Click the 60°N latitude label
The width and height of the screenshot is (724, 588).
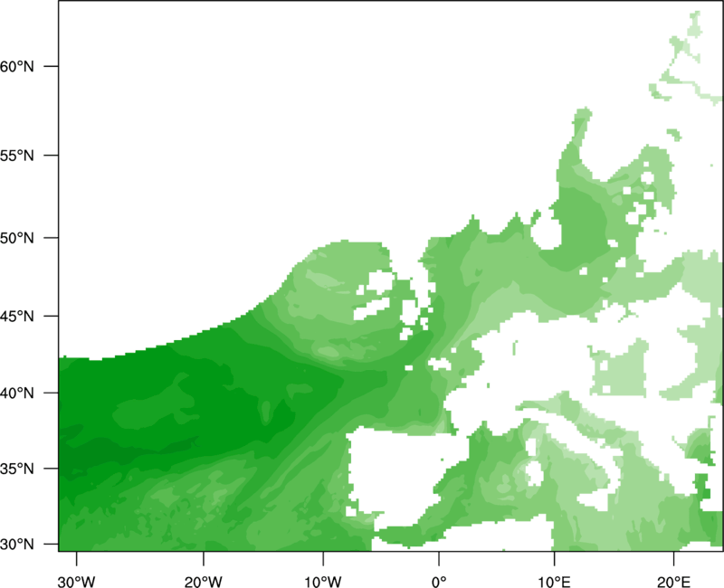click(x=17, y=67)
